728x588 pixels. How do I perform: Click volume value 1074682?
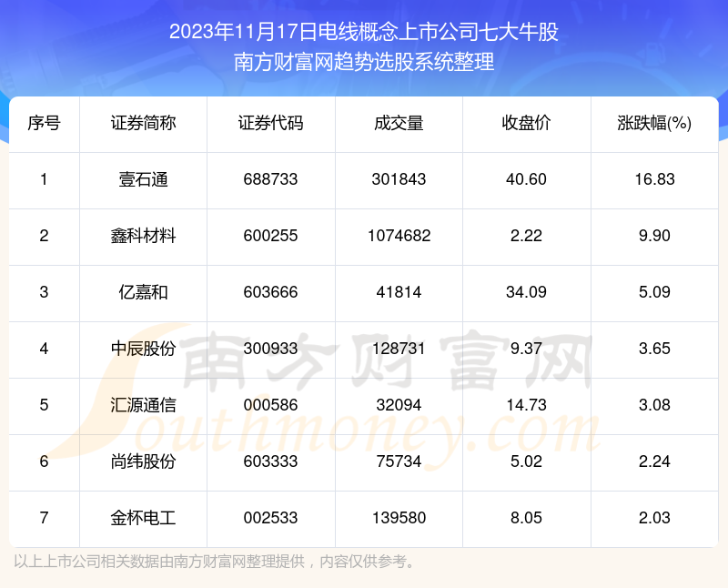point(399,236)
